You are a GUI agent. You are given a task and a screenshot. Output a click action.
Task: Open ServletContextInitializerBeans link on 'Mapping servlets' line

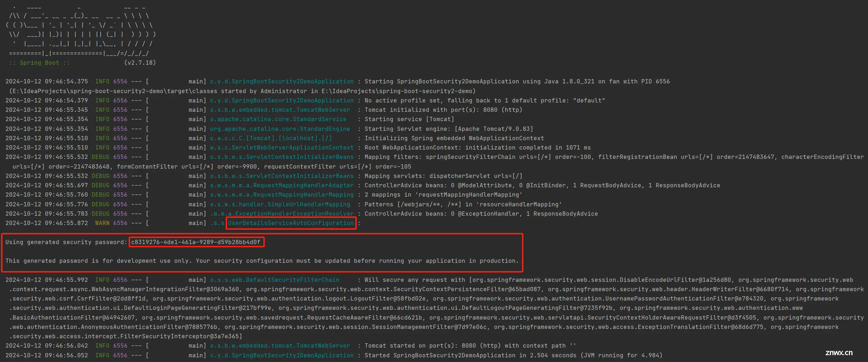pyautogui.click(x=282, y=176)
